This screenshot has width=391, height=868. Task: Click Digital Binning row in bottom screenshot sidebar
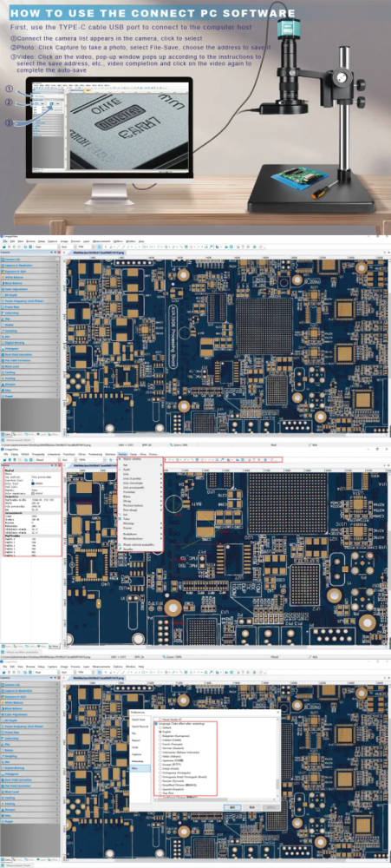[29, 768]
